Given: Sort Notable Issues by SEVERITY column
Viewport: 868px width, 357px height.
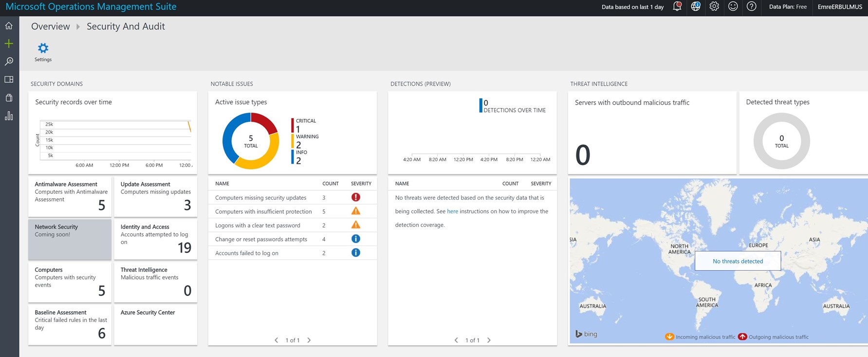Looking at the screenshot, I should 361,184.
